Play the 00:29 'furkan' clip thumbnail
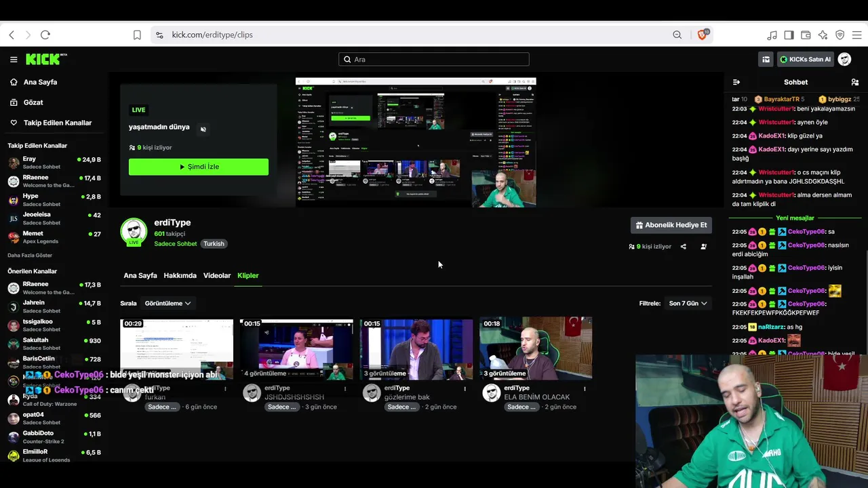Viewport: 868px width, 488px height. [176, 349]
